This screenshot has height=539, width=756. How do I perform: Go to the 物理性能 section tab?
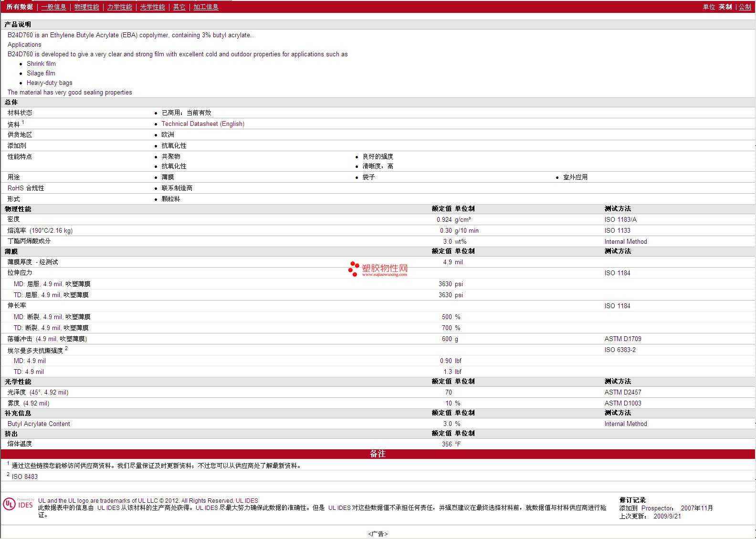(x=86, y=7)
